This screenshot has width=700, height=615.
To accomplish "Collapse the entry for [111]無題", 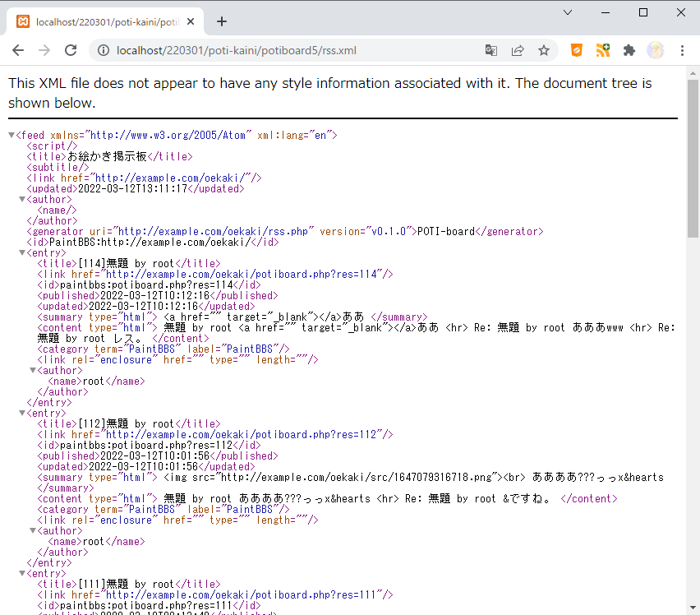I will click(22, 573).
